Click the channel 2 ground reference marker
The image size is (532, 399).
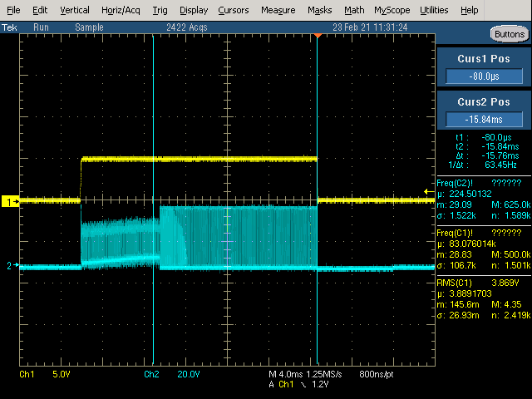pos(12,265)
